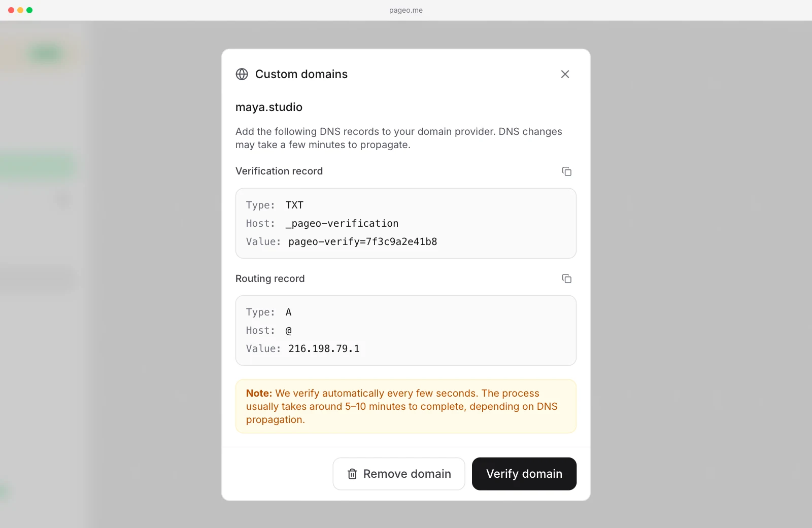Click the Note about automatic verification
812x528 pixels.
tap(406, 406)
